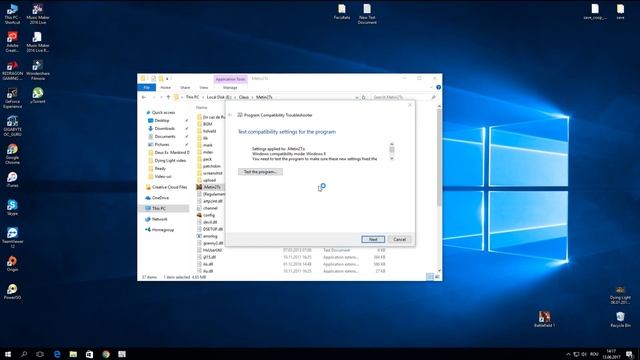The image size is (640, 360).
Task: Open the Manage ribbon tab
Action: tap(230, 87)
